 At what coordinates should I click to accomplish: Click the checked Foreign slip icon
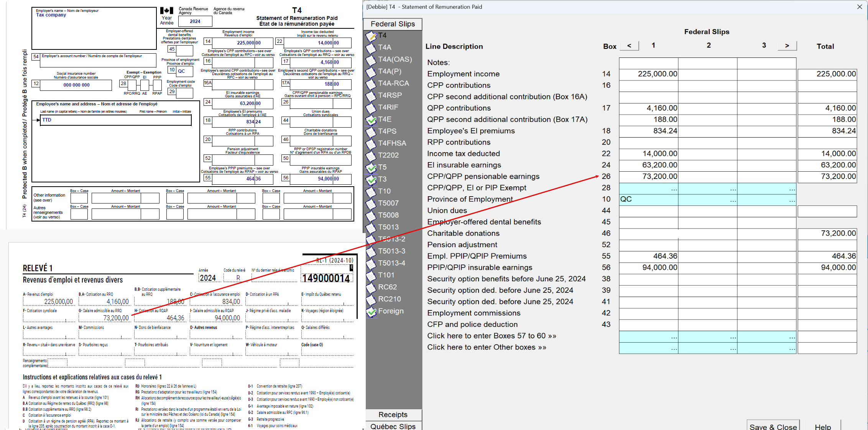pos(371,312)
